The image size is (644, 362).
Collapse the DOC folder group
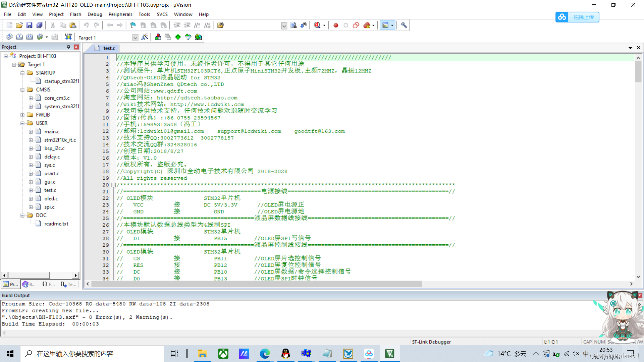pos(22,216)
